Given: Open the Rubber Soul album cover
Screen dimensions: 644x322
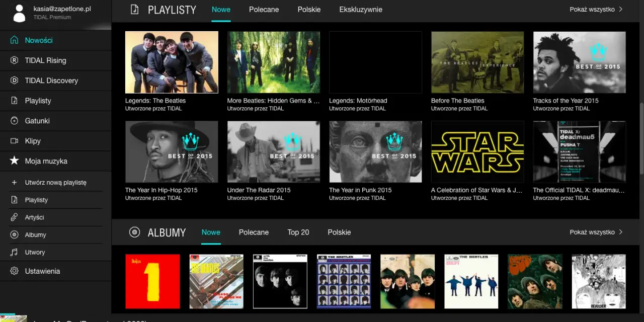Looking at the screenshot, I should pyautogui.click(x=535, y=281).
